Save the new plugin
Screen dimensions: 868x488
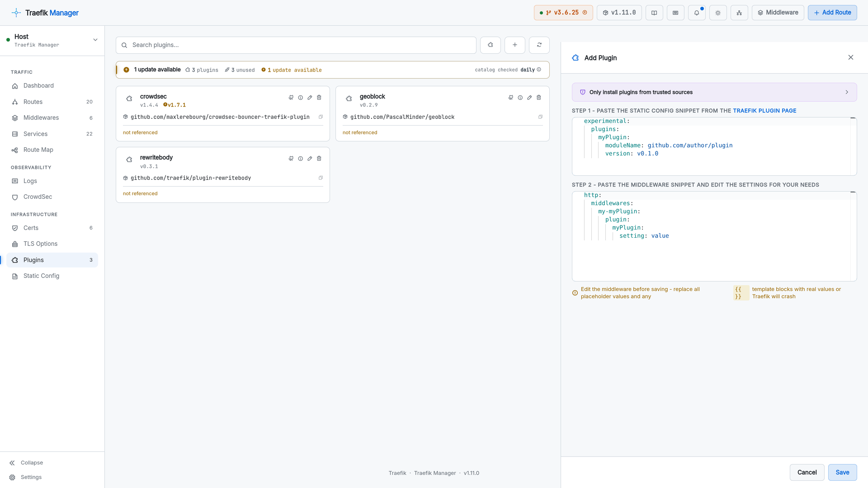click(x=842, y=473)
